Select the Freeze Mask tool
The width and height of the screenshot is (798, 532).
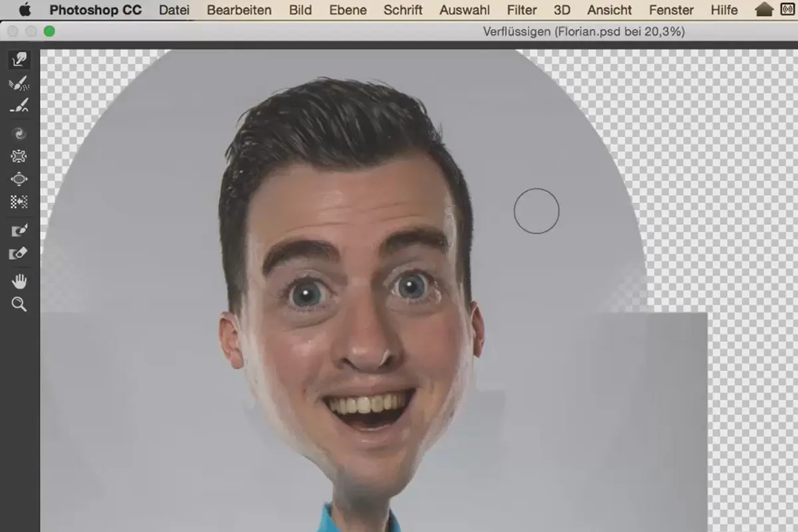(x=19, y=231)
